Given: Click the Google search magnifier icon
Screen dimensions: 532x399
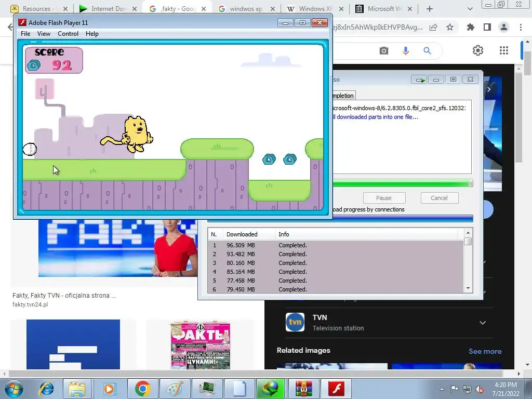Looking at the screenshot, I should 427,51.
